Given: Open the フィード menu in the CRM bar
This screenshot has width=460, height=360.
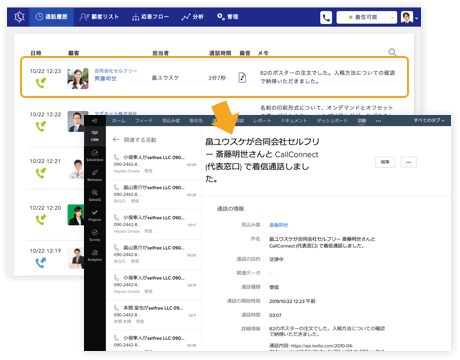Looking at the screenshot, I should pyautogui.click(x=144, y=121).
